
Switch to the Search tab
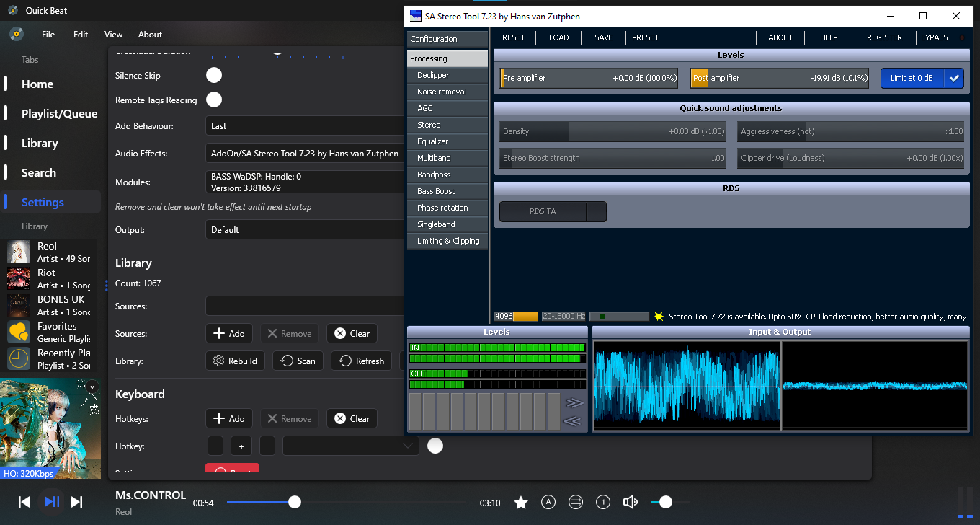point(50,172)
